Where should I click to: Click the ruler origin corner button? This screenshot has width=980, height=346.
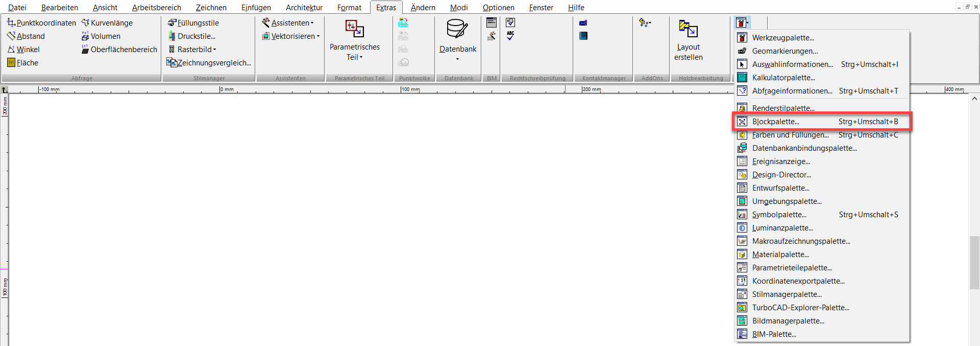[4, 89]
